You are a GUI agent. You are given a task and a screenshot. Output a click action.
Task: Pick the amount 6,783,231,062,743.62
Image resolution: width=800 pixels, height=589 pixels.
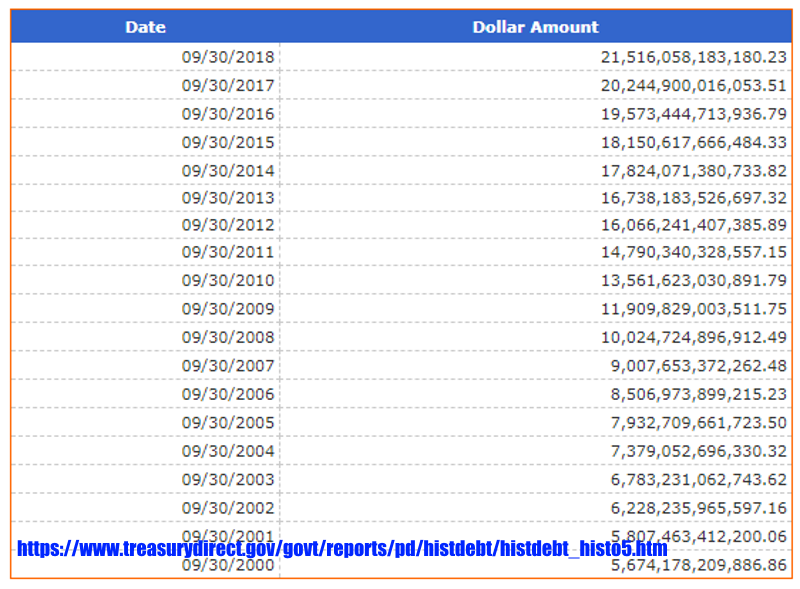tap(698, 480)
